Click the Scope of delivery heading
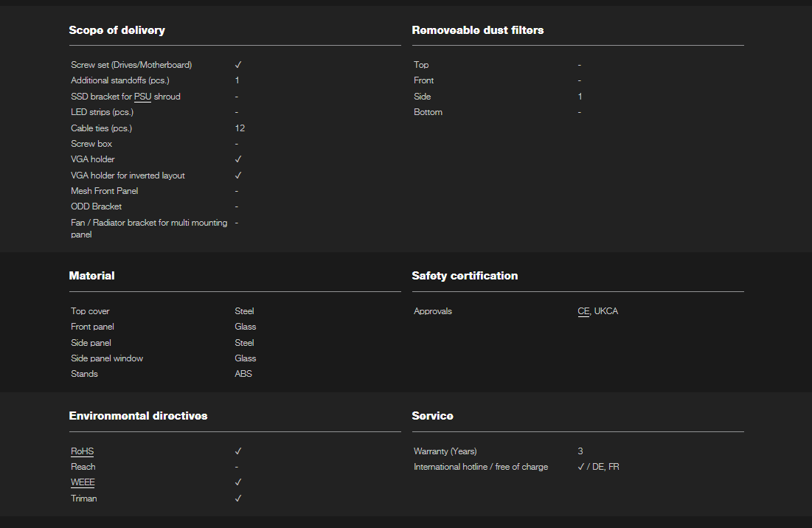Viewport: 812px width, 528px height. 117,30
